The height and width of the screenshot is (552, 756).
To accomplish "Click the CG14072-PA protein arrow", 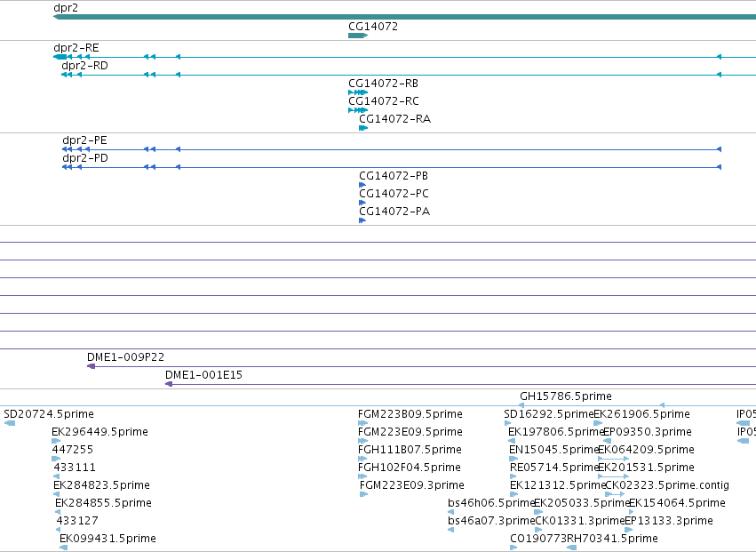I will pyautogui.click(x=362, y=220).
